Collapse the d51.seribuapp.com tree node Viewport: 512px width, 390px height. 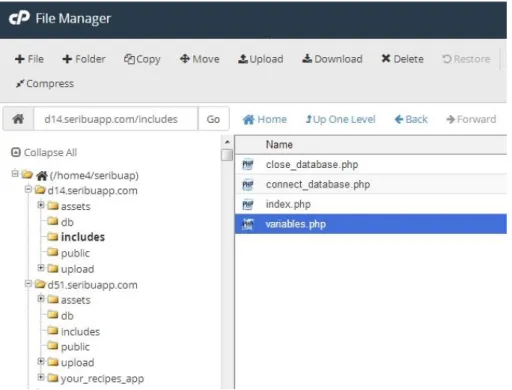28,284
